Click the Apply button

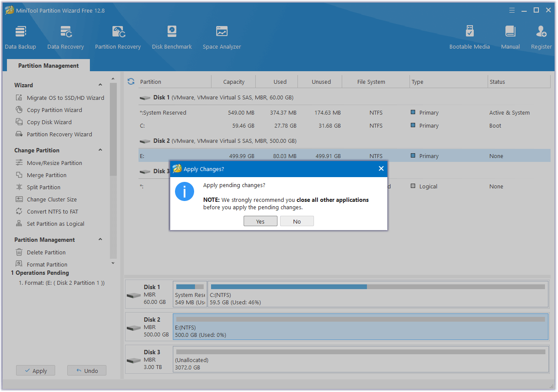pyautogui.click(x=36, y=371)
